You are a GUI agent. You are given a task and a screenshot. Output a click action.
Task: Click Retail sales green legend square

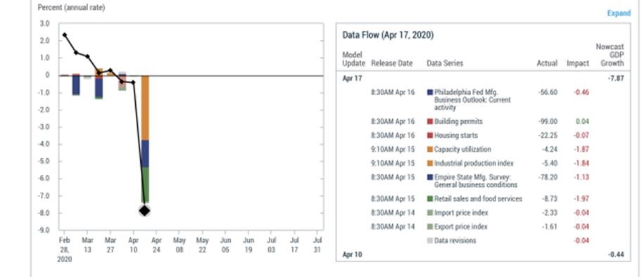pos(430,199)
